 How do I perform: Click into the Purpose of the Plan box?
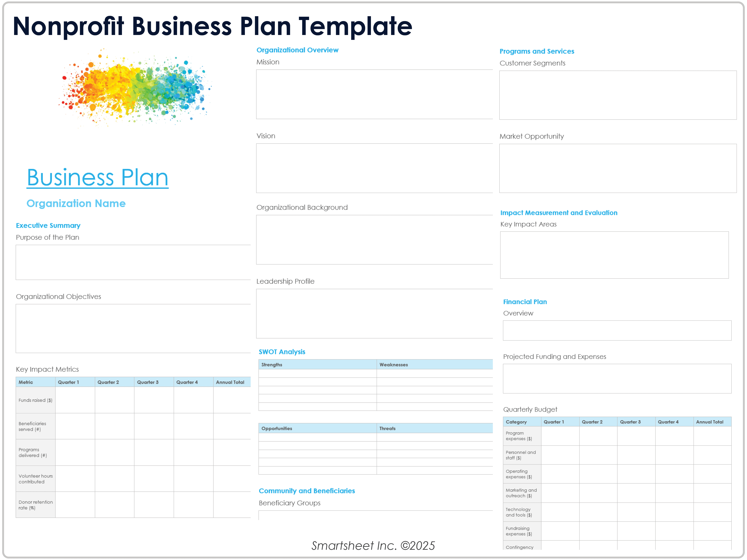[x=133, y=262]
